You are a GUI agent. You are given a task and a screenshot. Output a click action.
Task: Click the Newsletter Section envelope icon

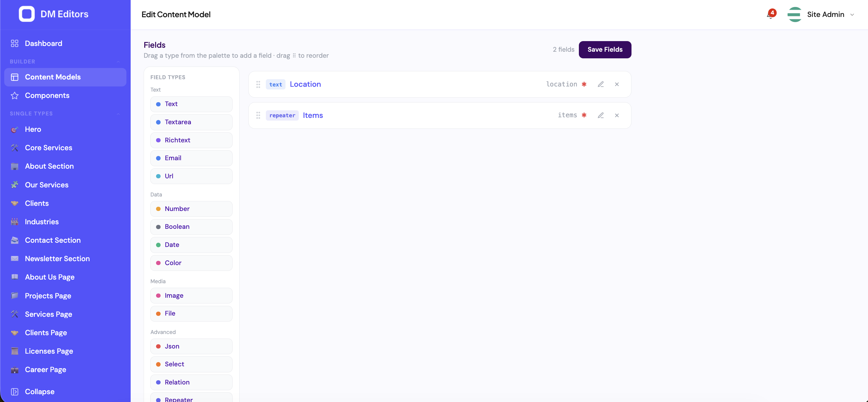click(x=15, y=259)
